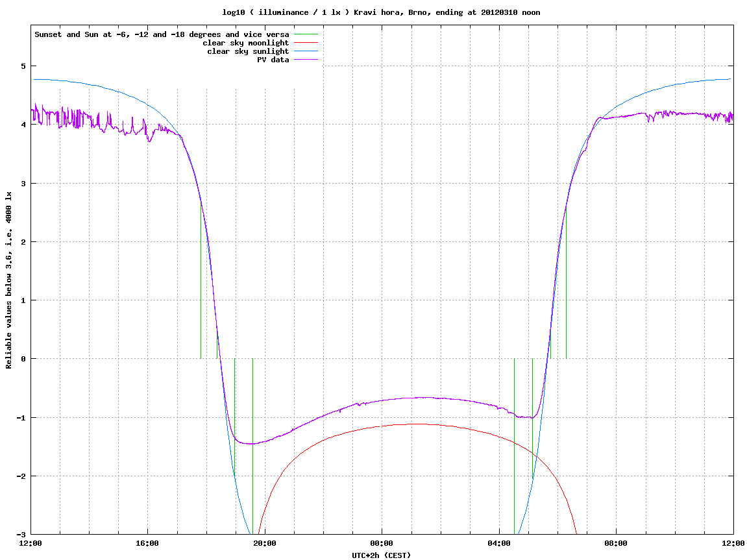Click the x-axis label 'UTC+2h (CEST)'
The width and height of the screenshot is (747, 560).
tap(381, 555)
